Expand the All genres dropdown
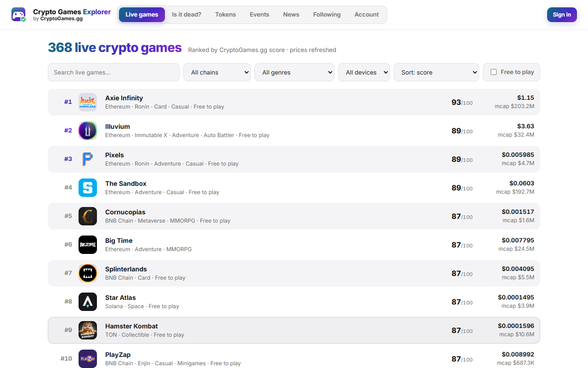The image size is (588, 368). click(294, 72)
